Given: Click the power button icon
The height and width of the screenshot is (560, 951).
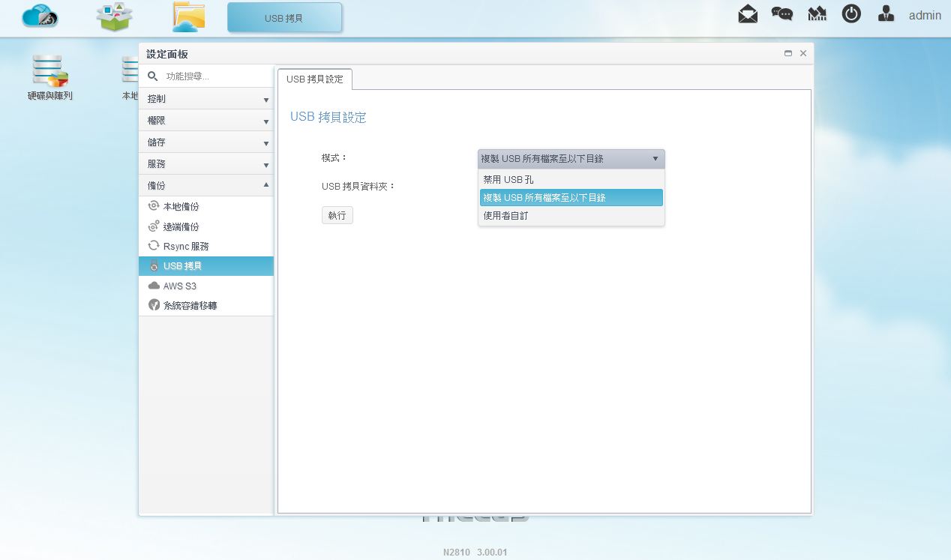Looking at the screenshot, I should pos(851,13).
